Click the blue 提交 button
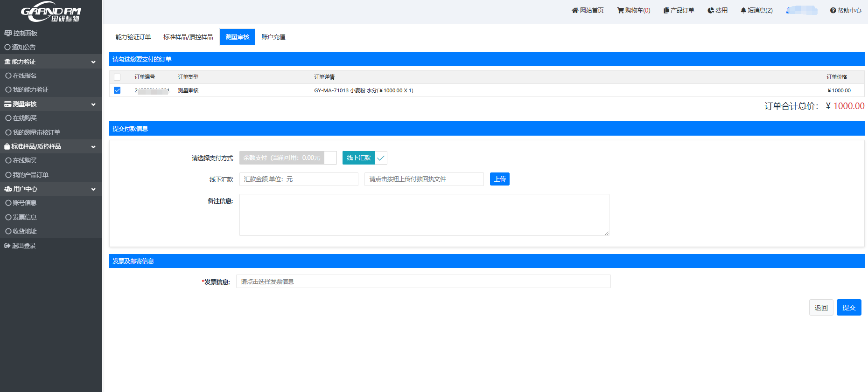The width and height of the screenshot is (868, 392). pyautogui.click(x=848, y=308)
